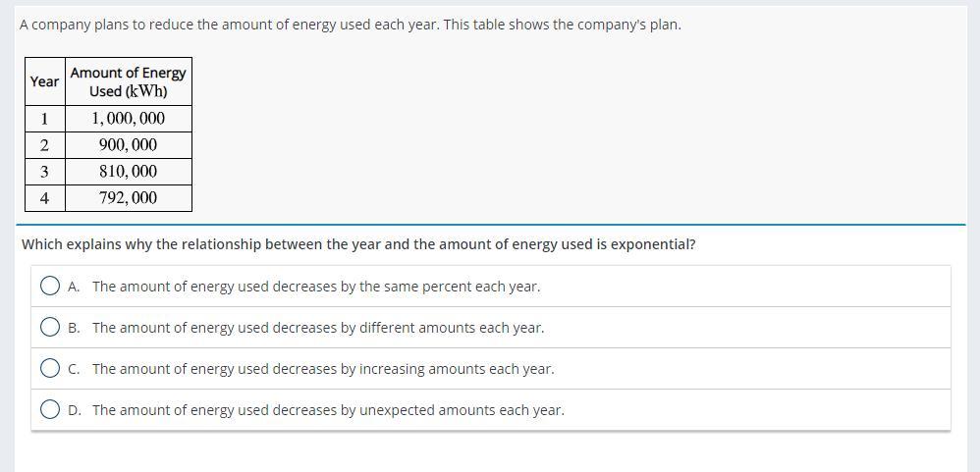The width and height of the screenshot is (980, 472).
Task: Click the 'A company plans to reduce' intro sentence
Action: [x=350, y=25]
